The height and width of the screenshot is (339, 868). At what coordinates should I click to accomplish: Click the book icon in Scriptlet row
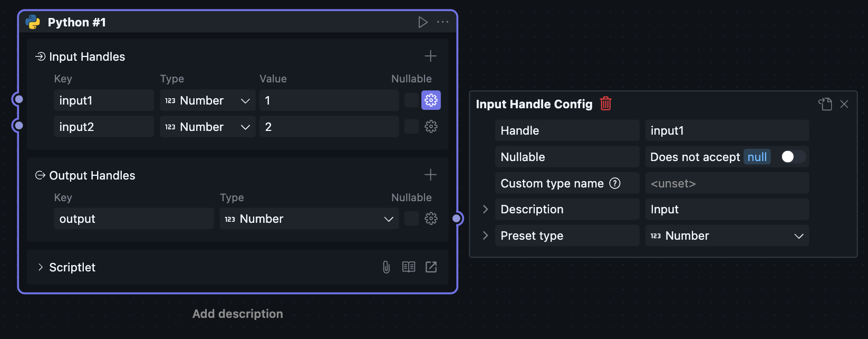click(x=409, y=267)
